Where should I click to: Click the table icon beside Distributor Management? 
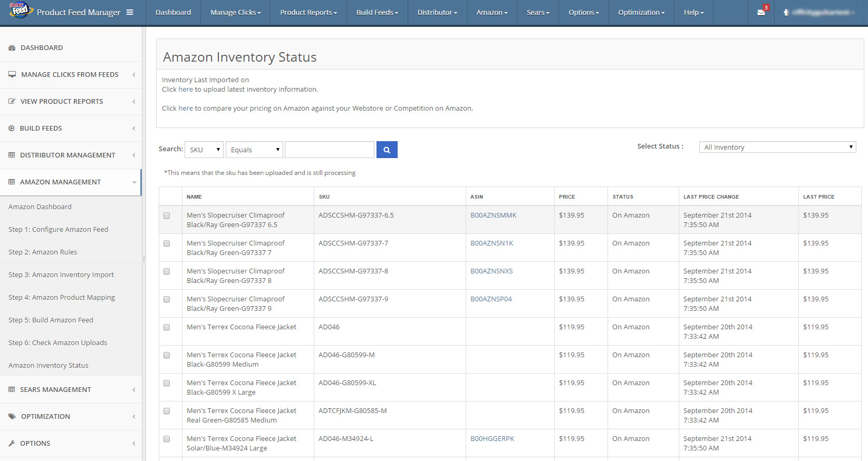[12, 155]
